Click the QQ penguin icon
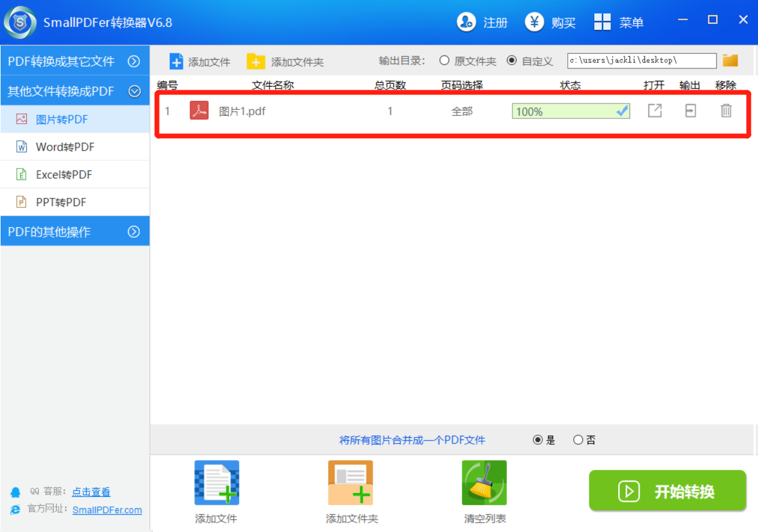758x532 pixels. click(x=16, y=492)
